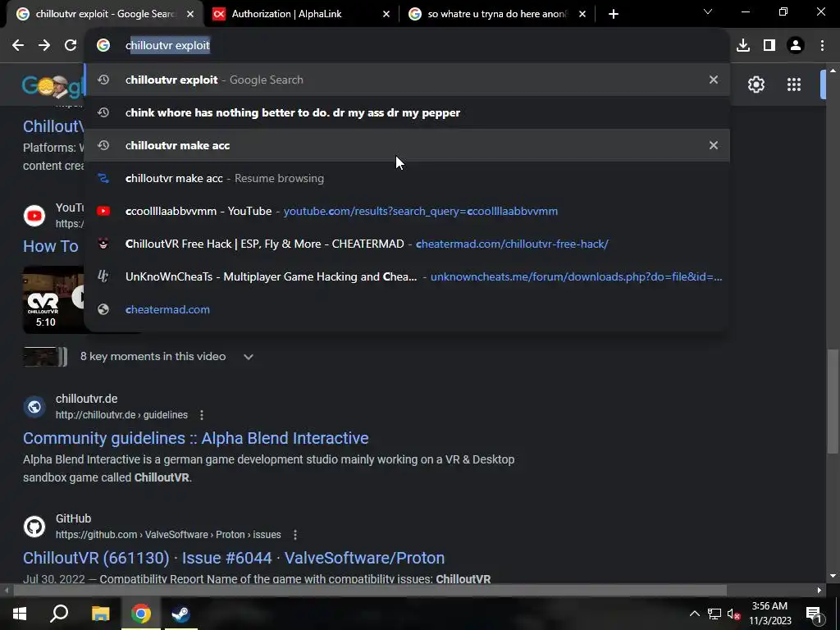Image resolution: width=840 pixels, height=630 pixels.
Task: Close the 'chilloutvr exploit' tab
Action: click(x=190, y=15)
